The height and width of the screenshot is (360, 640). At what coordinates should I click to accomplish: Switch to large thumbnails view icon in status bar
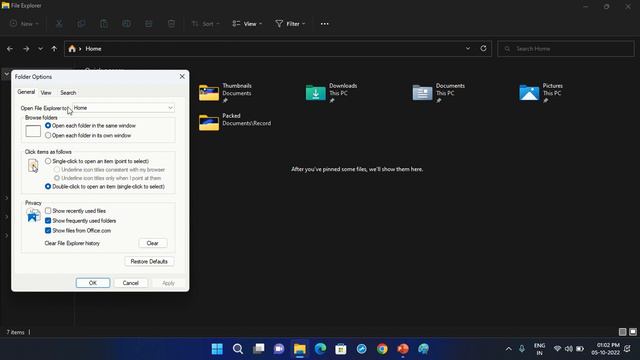(x=633, y=332)
